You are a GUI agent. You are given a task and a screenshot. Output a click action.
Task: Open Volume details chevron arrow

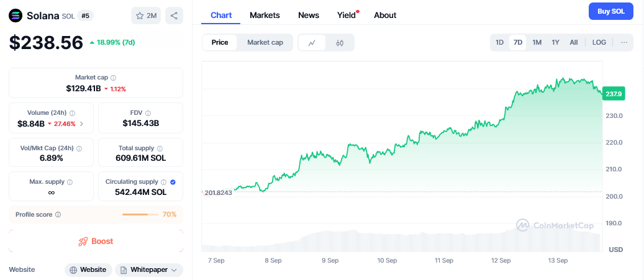pyautogui.click(x=81, y=124)
